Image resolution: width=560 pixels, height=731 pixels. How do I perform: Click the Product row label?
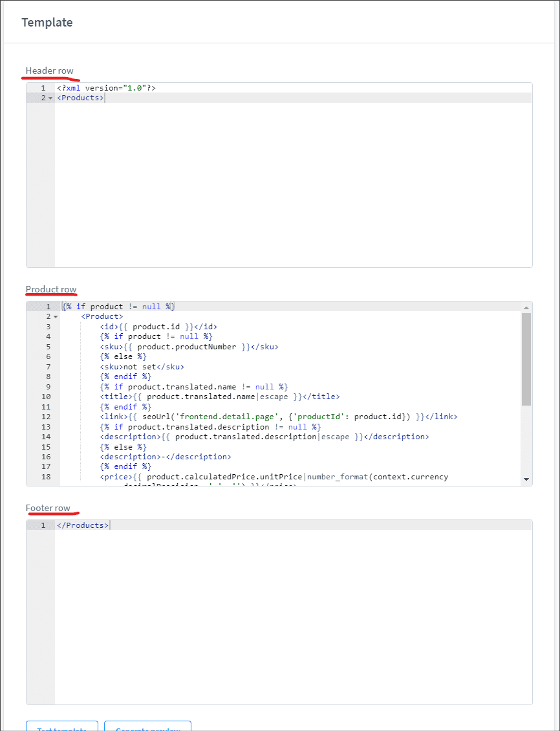tap(51, 289)
